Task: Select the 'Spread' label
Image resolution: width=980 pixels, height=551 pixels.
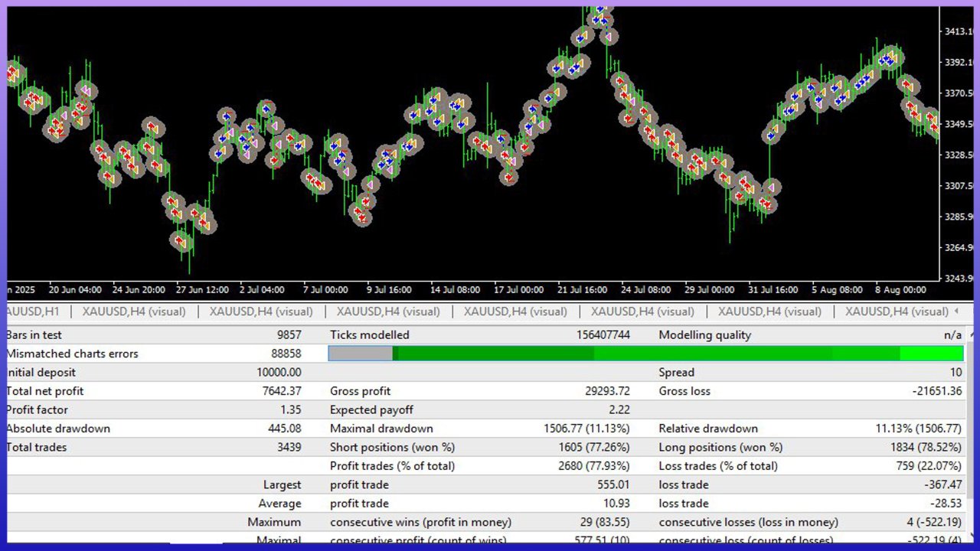Action: 677,373
